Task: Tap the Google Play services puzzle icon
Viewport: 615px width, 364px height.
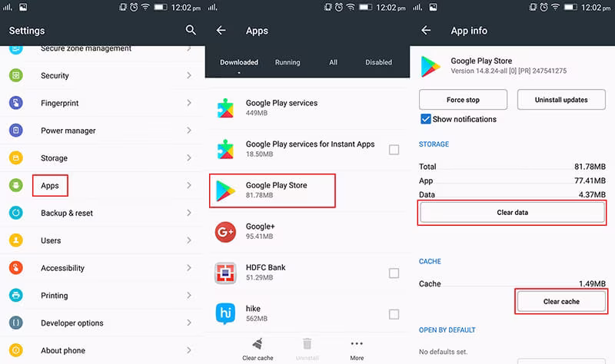Action: [x=225, y=108]
